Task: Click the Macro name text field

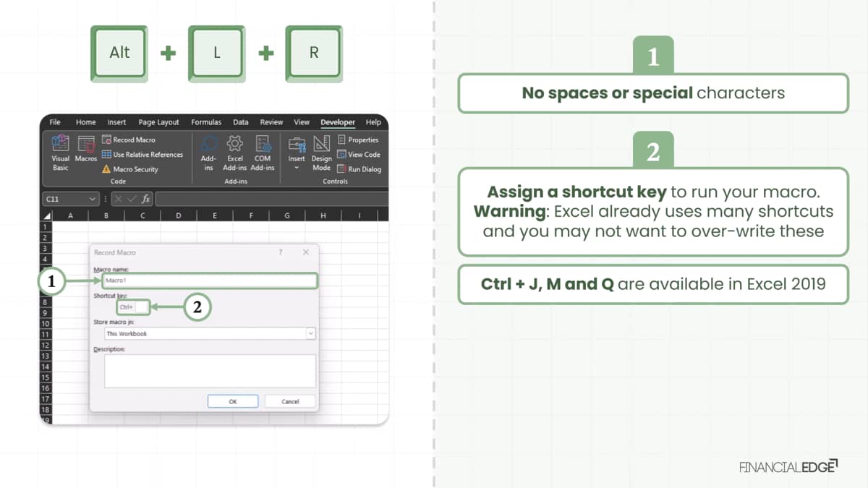Action: pyautogui.click(x=208, y=281)
